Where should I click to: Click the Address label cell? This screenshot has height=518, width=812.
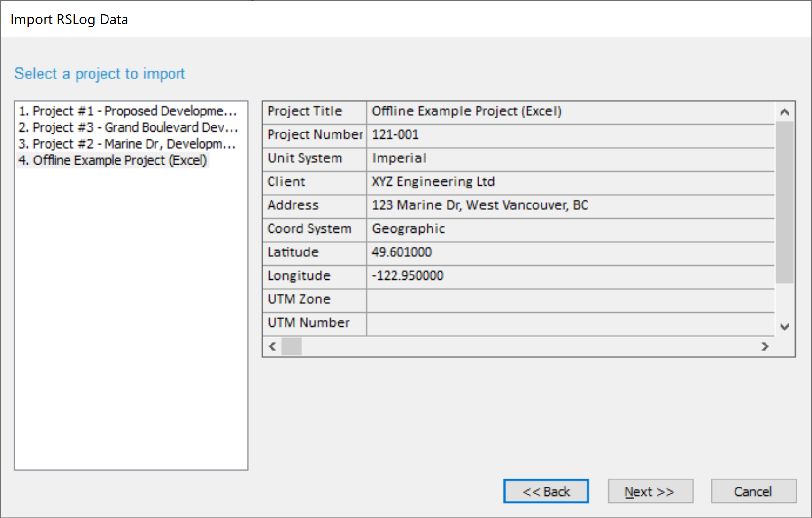pyautogui.click(x=315, y=206)
